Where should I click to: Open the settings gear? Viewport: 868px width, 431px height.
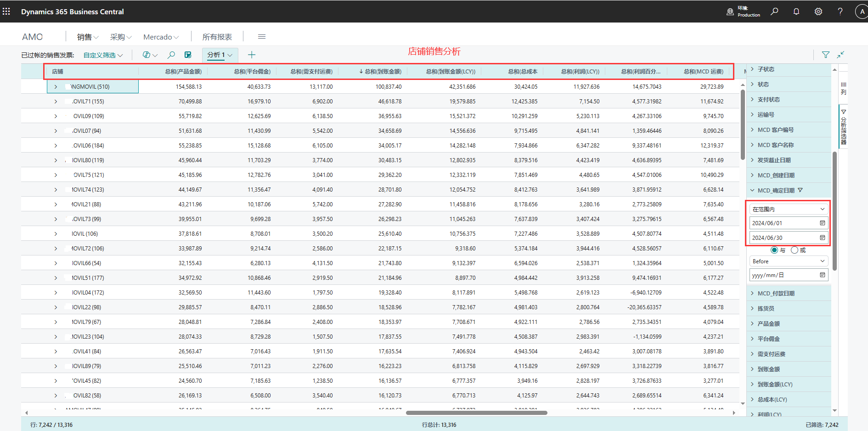pyautogui.click(x=818, y=11)
